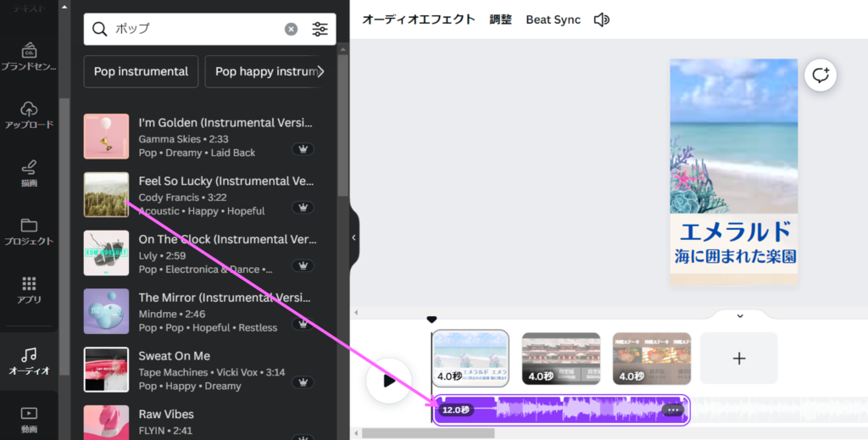Screen dimensions: 868x440
Task: Open audio track three-dots options
Action: point(674,410)
